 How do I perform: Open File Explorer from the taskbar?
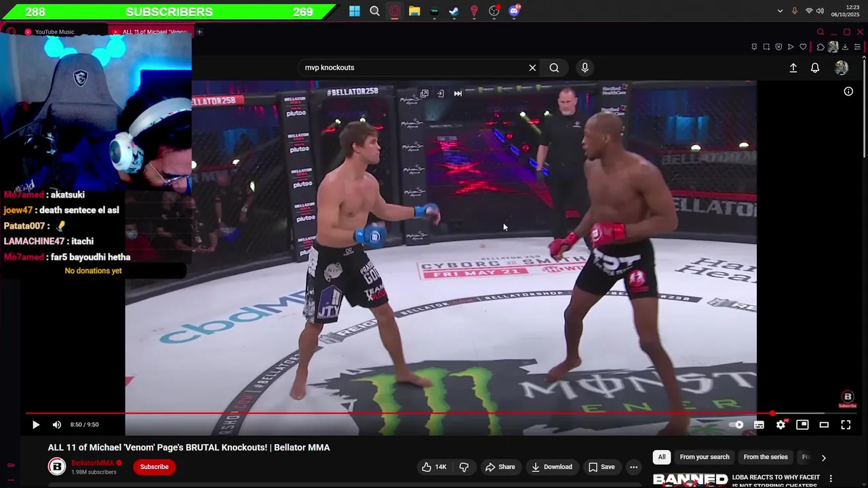click(x=414, y=11)
